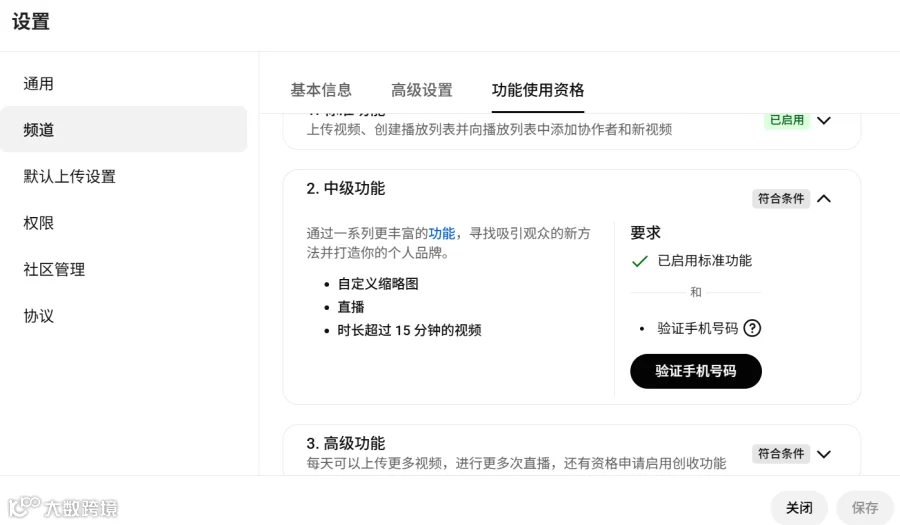Image resolution: width=900 pixels, height=525 pixels.
Task: Switch to the 高级设置 tab
Action: click(x=422, y=90)
